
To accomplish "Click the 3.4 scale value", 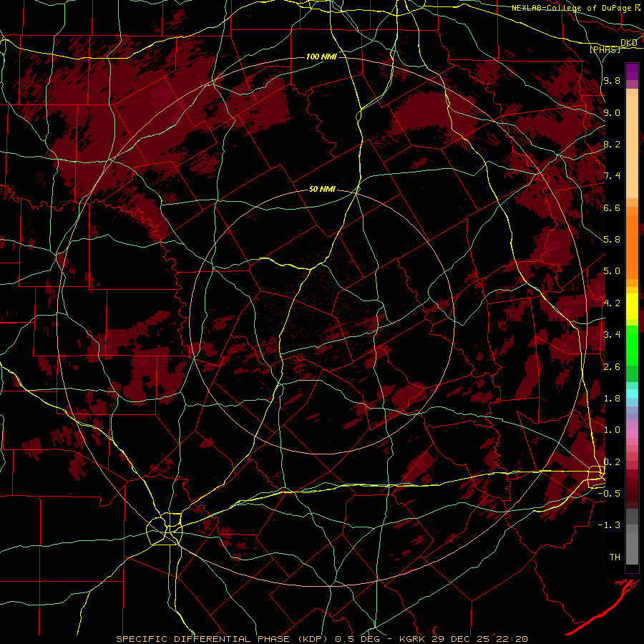I will tap(612, 334).
